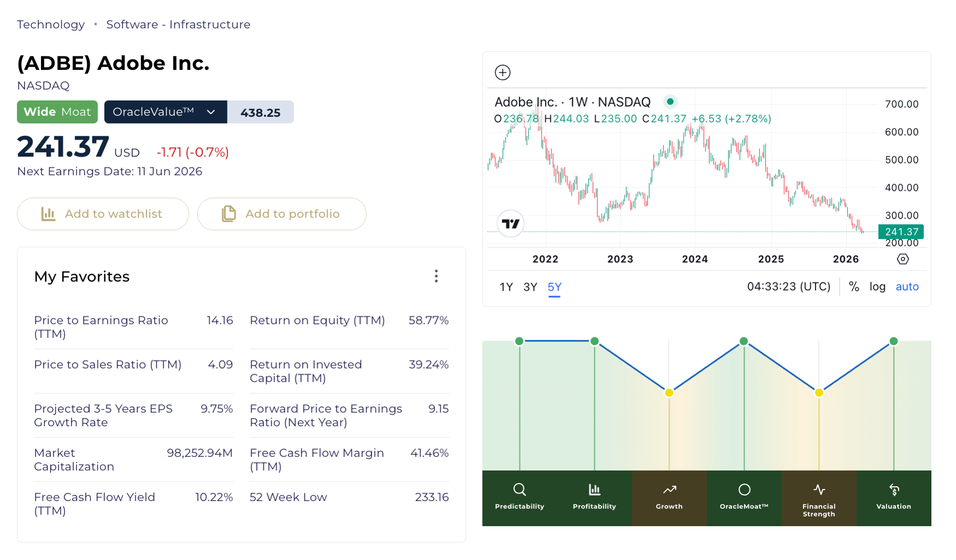This screenshot has width=956, height=560.
Task: Switch chart range to 1Y
Action: tap(506, 287)
